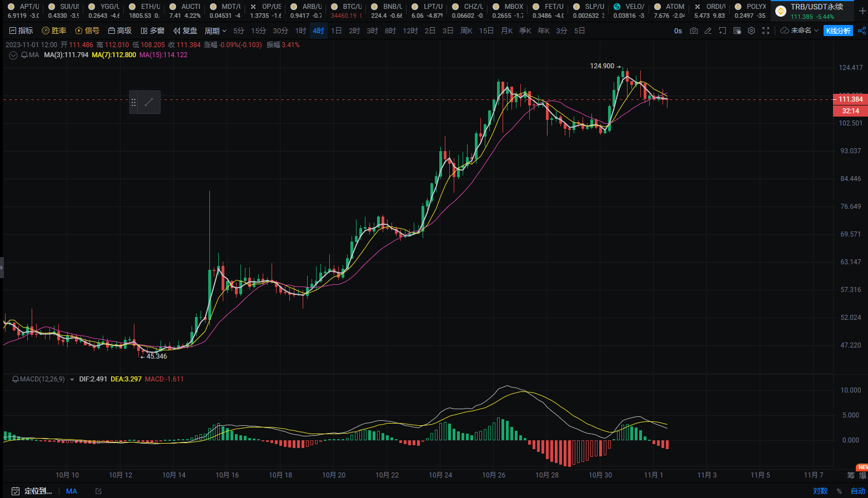Click the add-window plus square icon
This screenshot has height=498, width=868.
coord(723,31)
